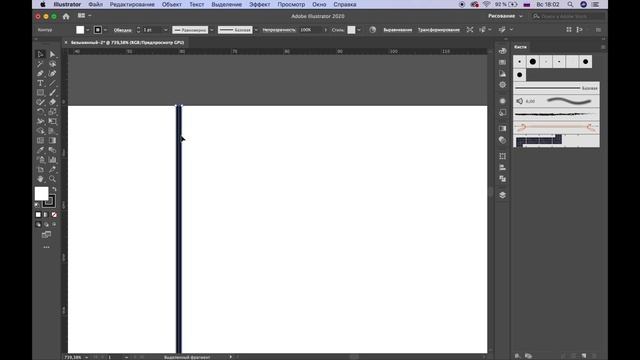
Task: Select the large round calligraphic brush
Action: point(533,62)
